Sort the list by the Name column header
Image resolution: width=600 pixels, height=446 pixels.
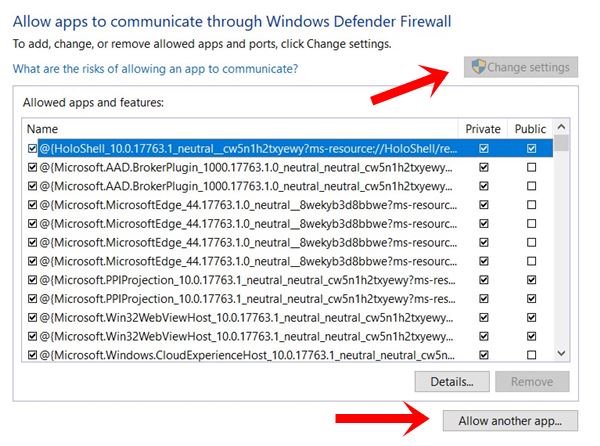click(42, 129)
